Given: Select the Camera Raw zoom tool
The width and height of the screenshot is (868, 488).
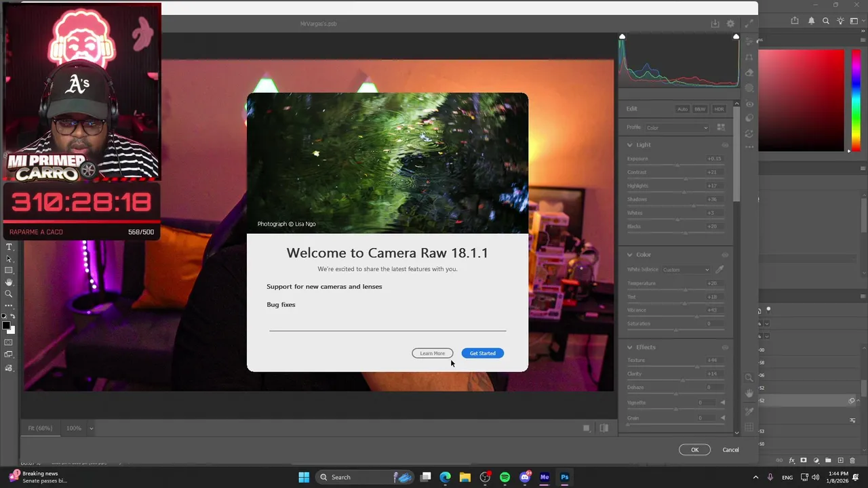Looking at the screenshot, I should click(749, 378).
